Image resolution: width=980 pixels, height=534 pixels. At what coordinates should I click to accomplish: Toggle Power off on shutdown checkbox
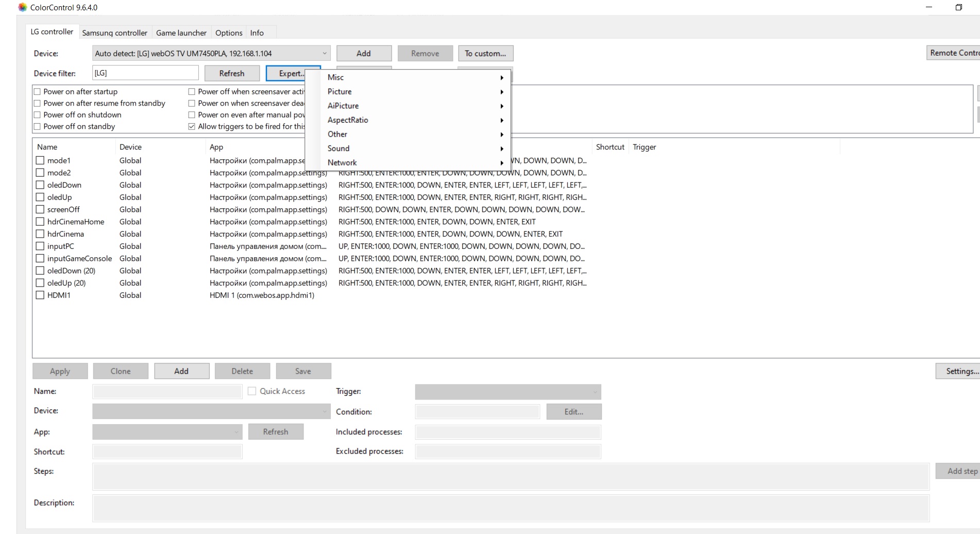(x=37, y=115)
